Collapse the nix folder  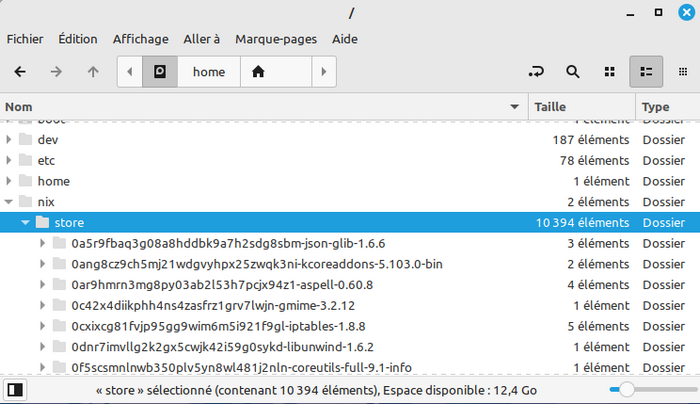pyautogui.click(x=11, y=202)
